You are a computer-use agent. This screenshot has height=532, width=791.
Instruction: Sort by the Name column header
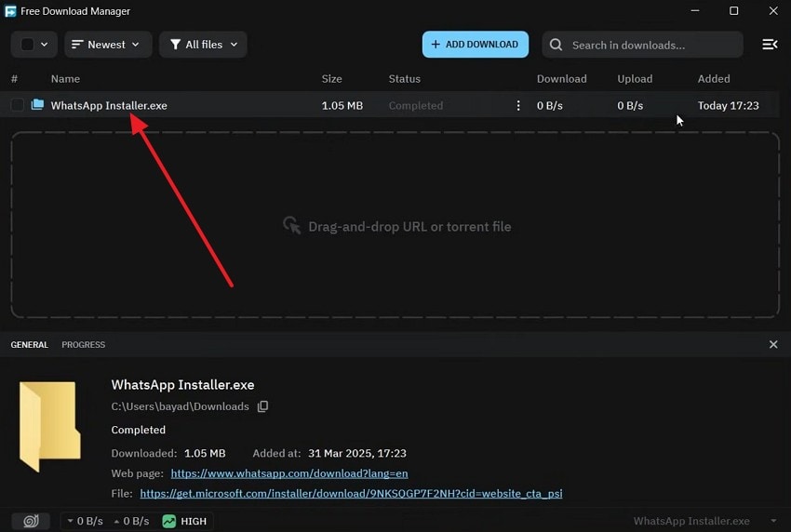point(65,79)
